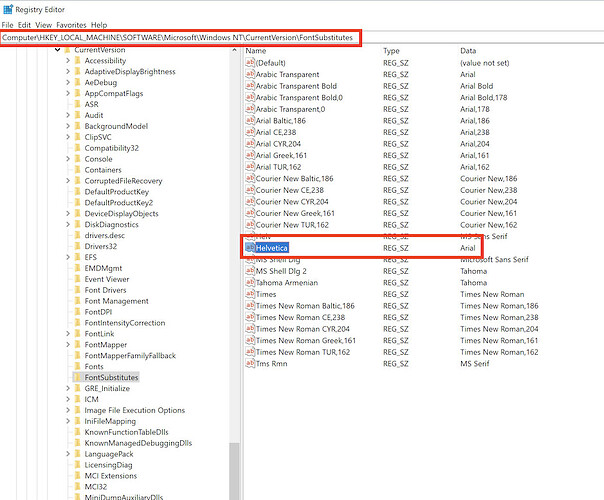Click the Times value string icon
Image resolution: width=604 pixels, height=500 pixels.
(x=250, y=294)
